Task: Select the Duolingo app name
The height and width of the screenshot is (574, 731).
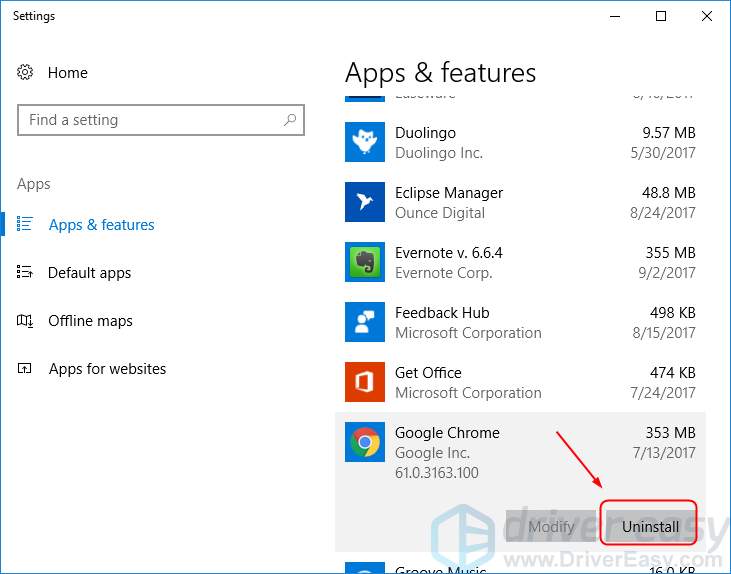Action: click(x=425, y=133)
